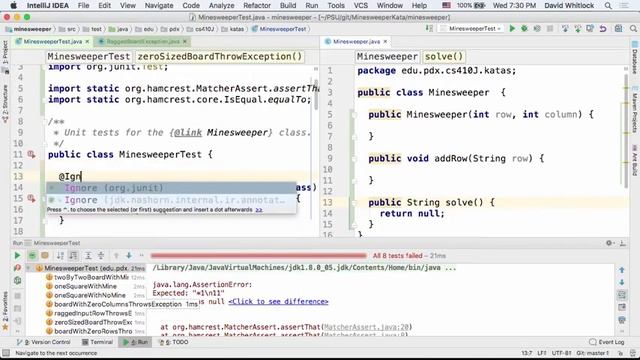Collapse the Minesweeper constructor fold on line 5
Image resolution: width=640 pixels, height=360 pixels.
tap(354, 115)
